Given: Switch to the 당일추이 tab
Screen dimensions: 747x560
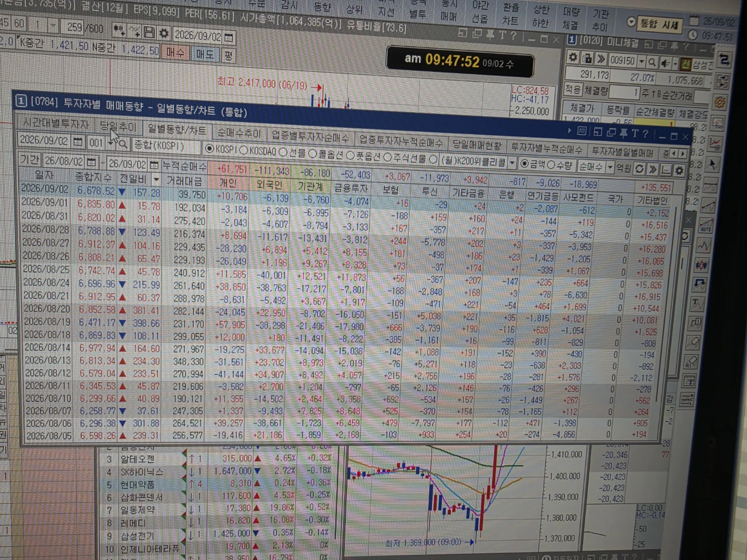Looking at the screenshot, I should (x=118, y=126).
